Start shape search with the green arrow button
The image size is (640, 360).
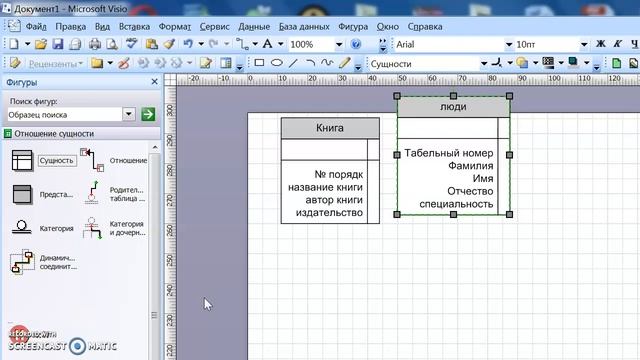[x=148, y=114]
